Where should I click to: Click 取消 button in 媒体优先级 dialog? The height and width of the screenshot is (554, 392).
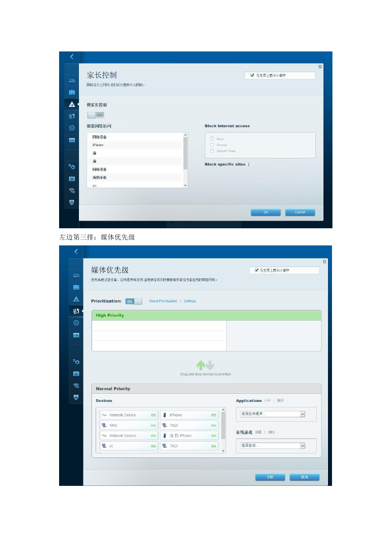pyautogui.click(x=304, y=477)
